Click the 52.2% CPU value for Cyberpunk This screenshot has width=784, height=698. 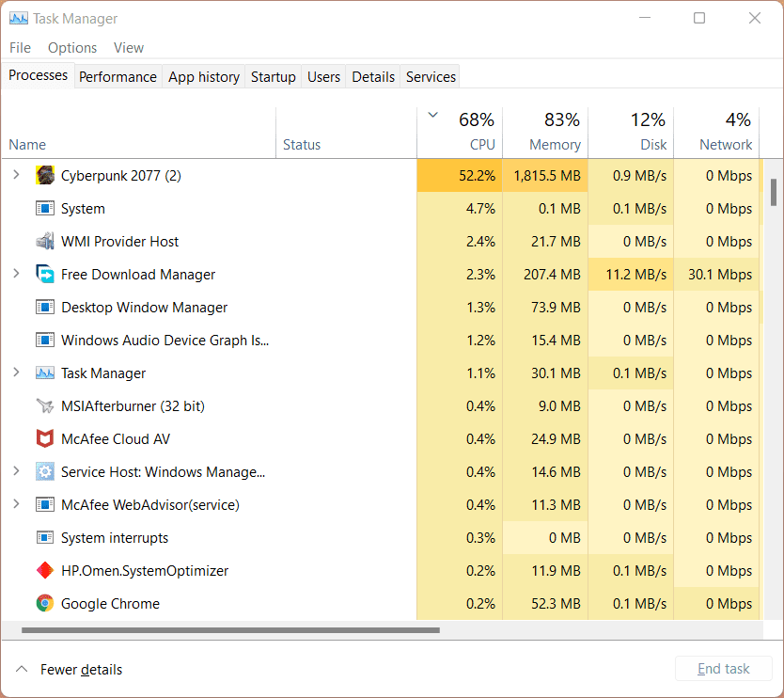coord(477,176)
